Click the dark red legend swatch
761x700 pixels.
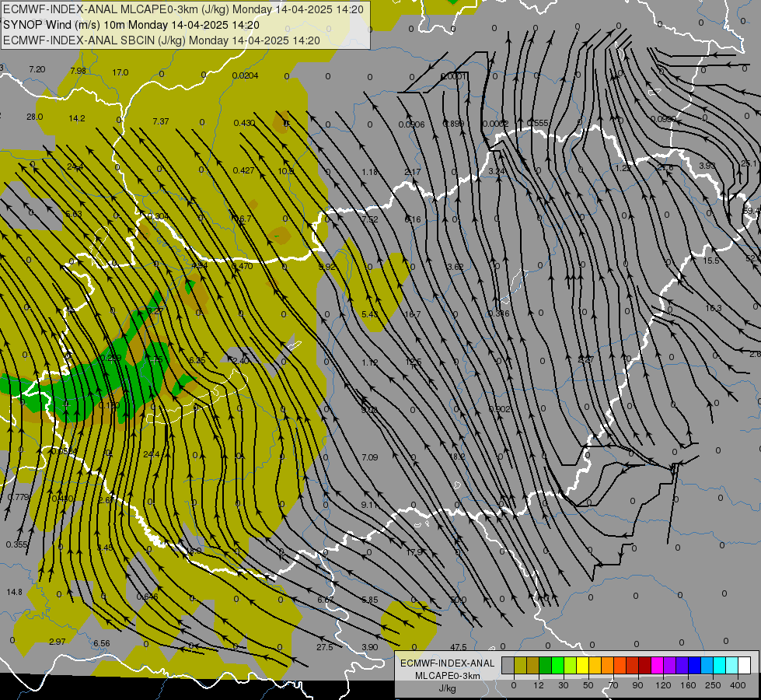point(645,666)
